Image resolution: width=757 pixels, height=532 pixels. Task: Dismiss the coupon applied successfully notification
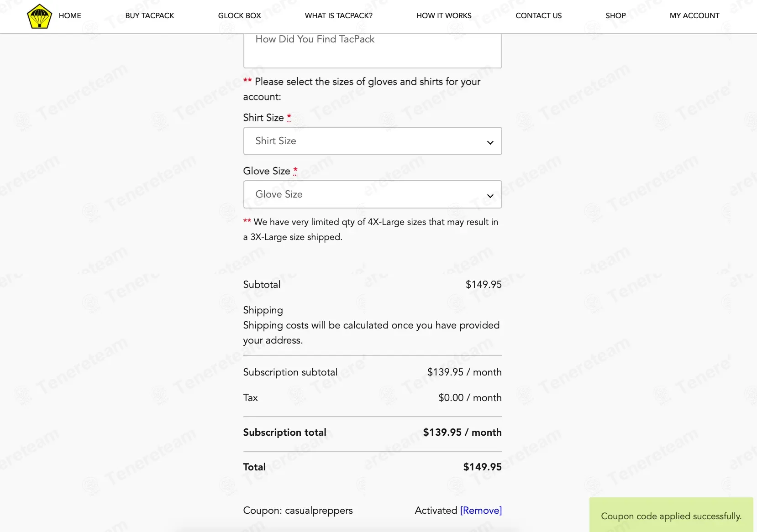671,516
